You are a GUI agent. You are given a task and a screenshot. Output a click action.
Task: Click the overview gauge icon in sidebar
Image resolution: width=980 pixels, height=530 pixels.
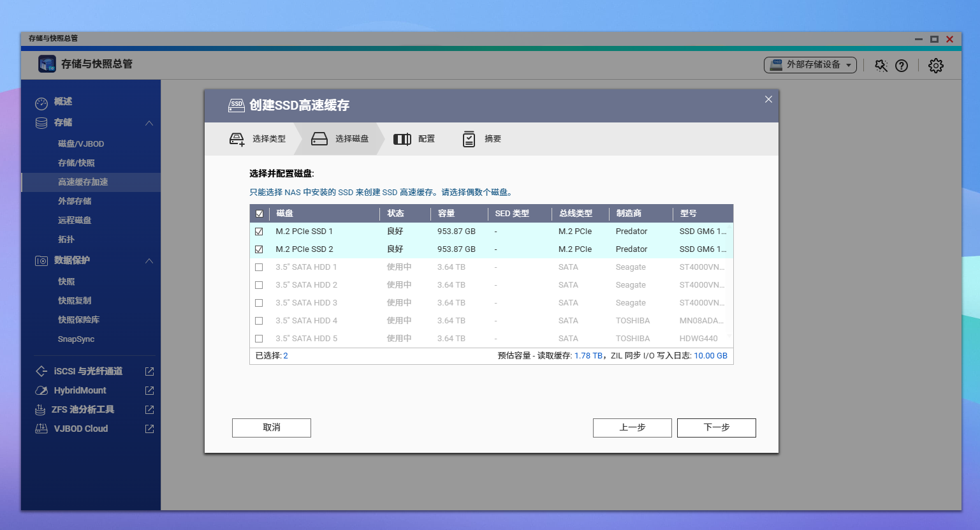click(x=41, y=103)
